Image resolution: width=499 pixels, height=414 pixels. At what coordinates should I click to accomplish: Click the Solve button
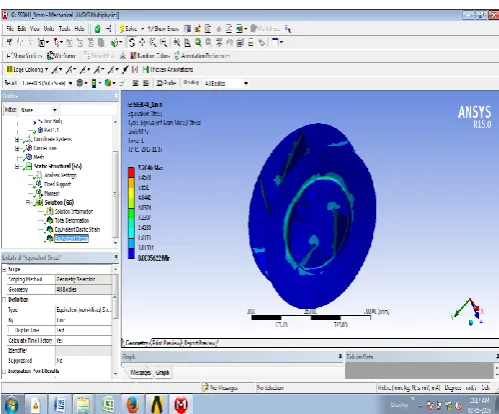[x=128, y=29]
